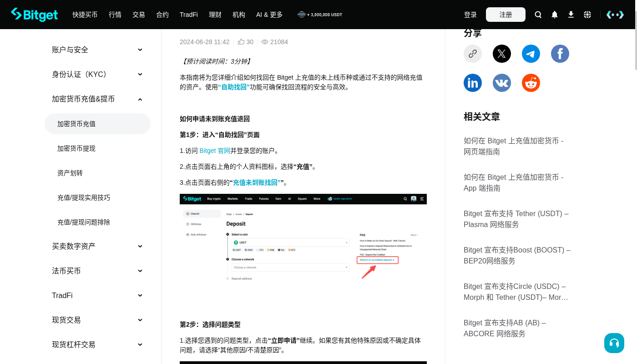Expand 买卖数字资产 section
637x364 pixels.
pyautogui.click(x=97, y=246)
